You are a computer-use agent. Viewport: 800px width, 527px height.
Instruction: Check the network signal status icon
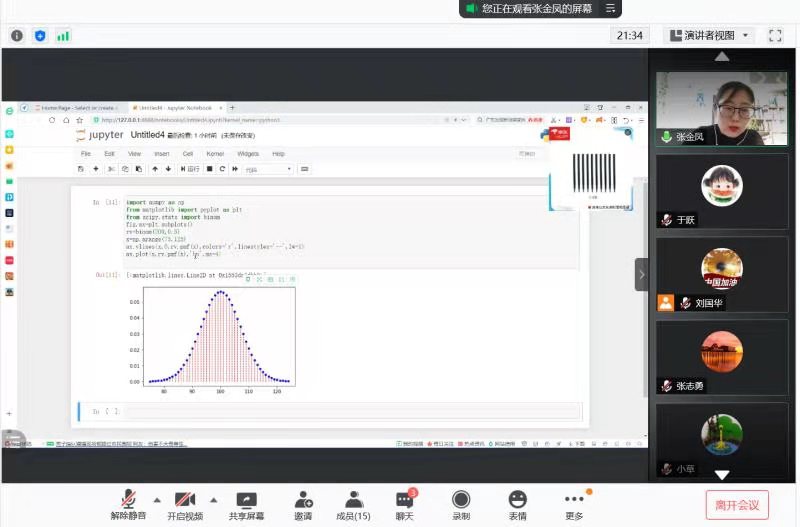click(x=63, y=35)
